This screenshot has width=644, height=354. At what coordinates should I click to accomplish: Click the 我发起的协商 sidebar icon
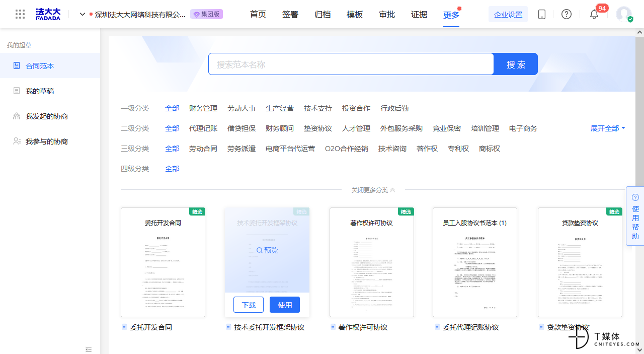17,116
